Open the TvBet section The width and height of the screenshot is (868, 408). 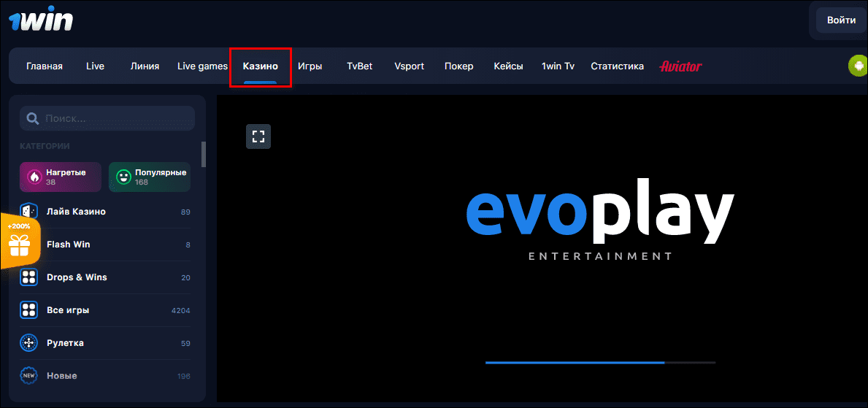pyautogui.click(x=360, y=66)
